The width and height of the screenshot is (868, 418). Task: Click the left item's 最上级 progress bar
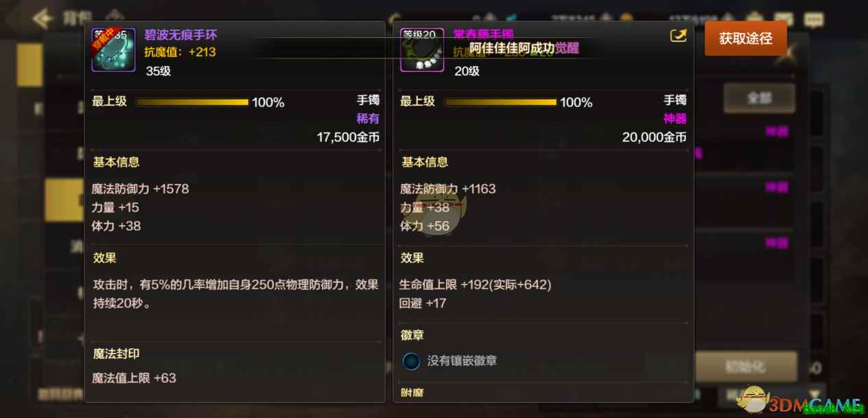coord(192,102)
